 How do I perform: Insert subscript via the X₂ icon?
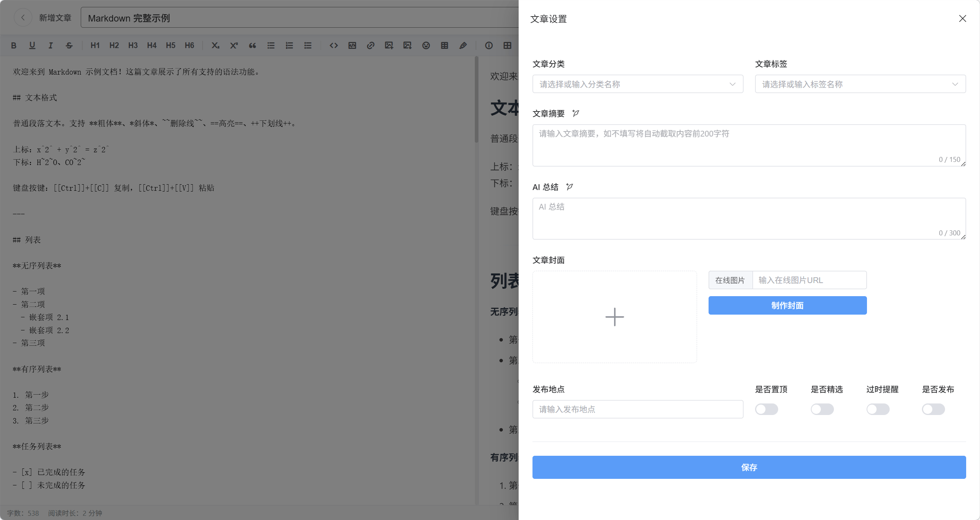(x=215, y=45)
